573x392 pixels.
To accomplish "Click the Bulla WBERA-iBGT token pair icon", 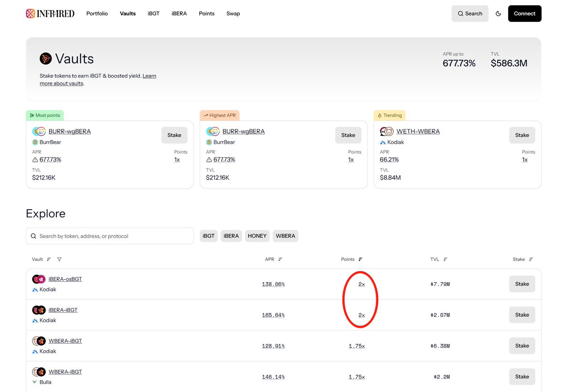I will [39, 371].
